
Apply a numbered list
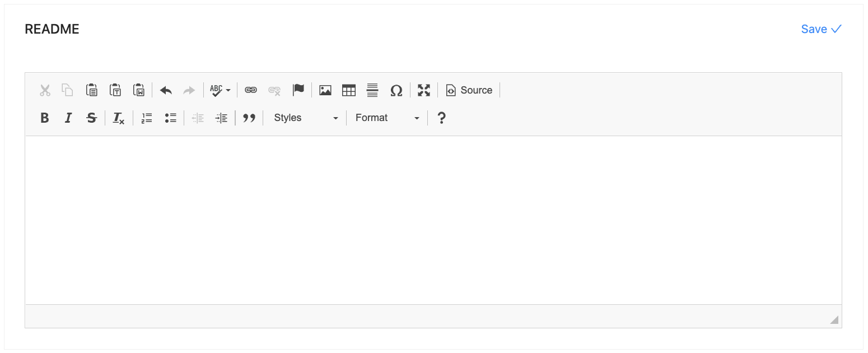coord(146,118)
